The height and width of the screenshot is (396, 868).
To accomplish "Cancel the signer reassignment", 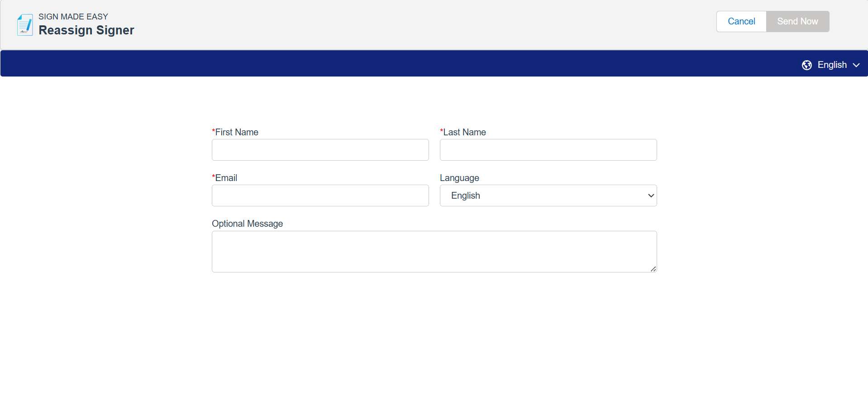I will click(x=741, y=21).
